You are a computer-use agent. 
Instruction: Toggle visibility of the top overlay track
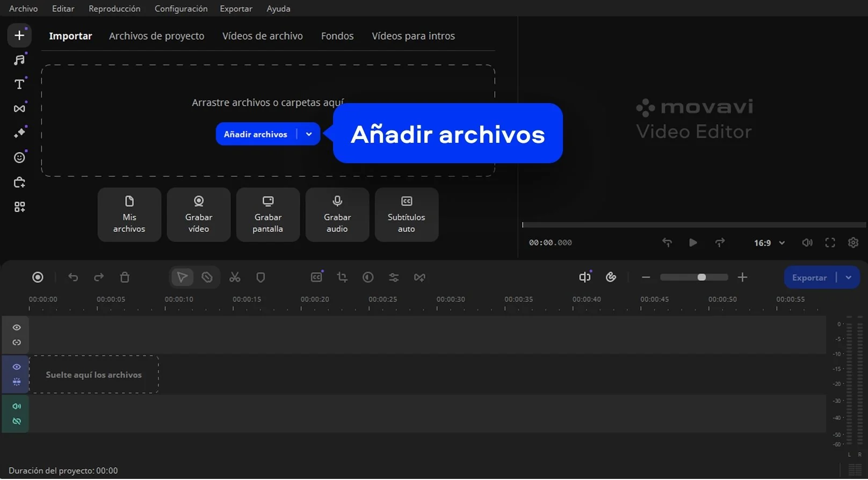coord(17,328)
